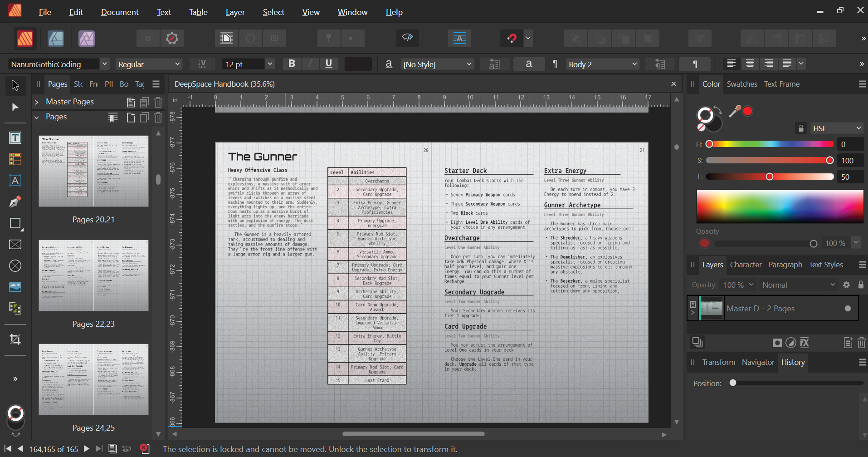The width and height of the screenshot is (868, 457).
Task: Add a mask layer icon
Action: tap(777, 343)
